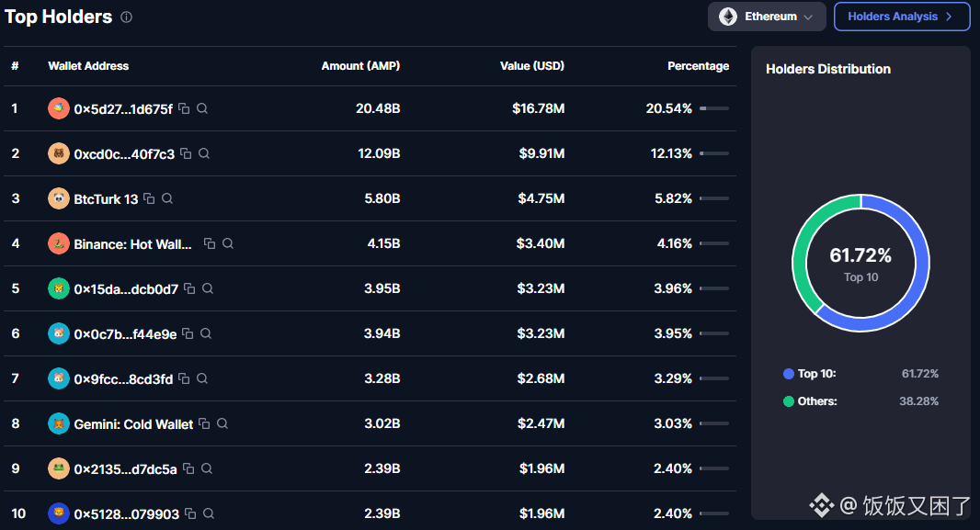Click the Amount (AMP) column header
Screen dimensions: 980x530
point(360,65)
